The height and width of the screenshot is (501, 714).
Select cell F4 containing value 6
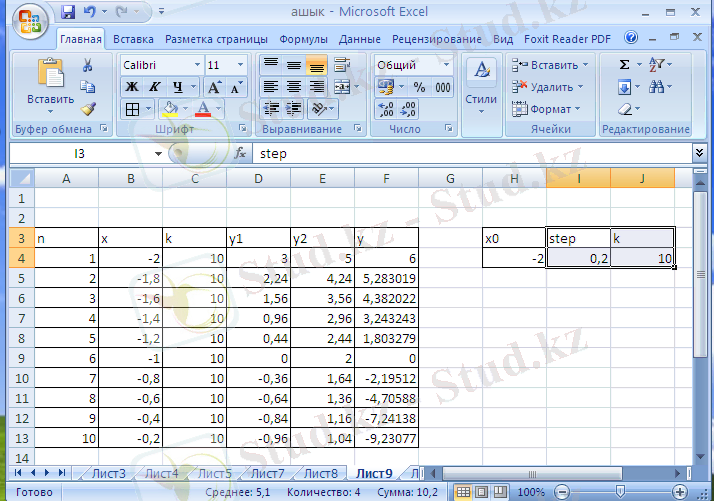click(386, 258)
